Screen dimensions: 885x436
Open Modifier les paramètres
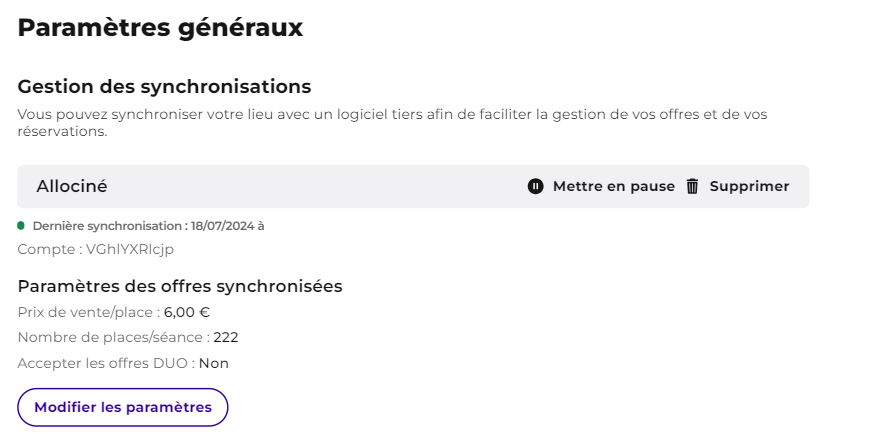click(122, 407)
